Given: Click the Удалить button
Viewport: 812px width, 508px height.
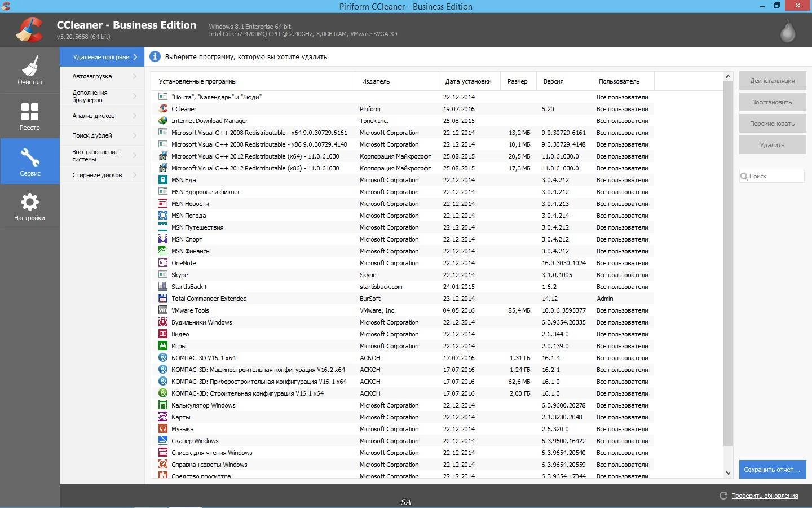Looking at the screenshot, I should coord(773,145).
